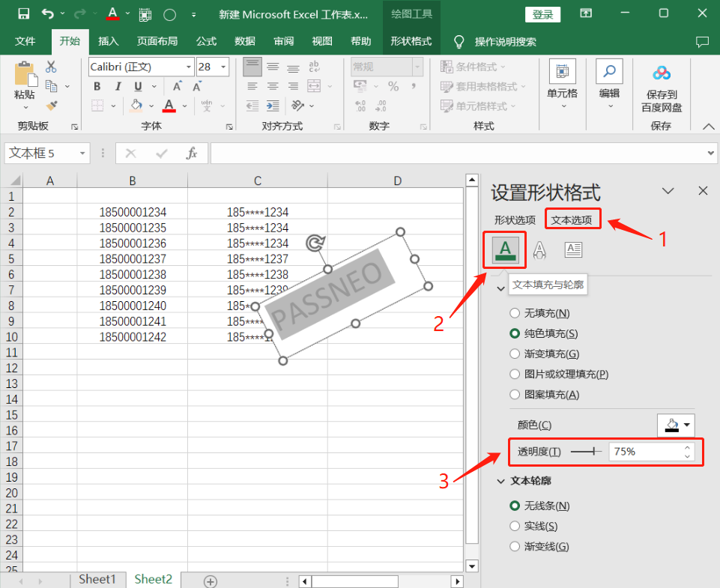Select the 无填充 radio button

click(515, 313)
